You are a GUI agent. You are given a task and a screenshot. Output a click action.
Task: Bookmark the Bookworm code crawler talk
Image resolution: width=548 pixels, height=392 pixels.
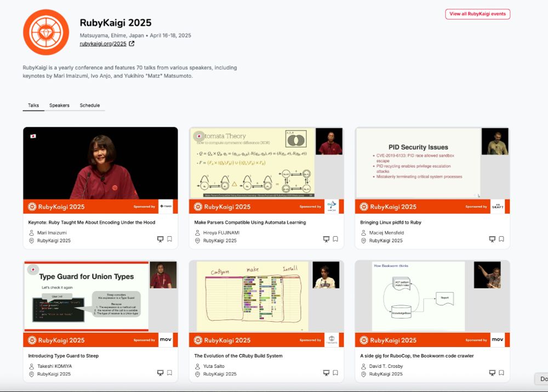point(501,373)
